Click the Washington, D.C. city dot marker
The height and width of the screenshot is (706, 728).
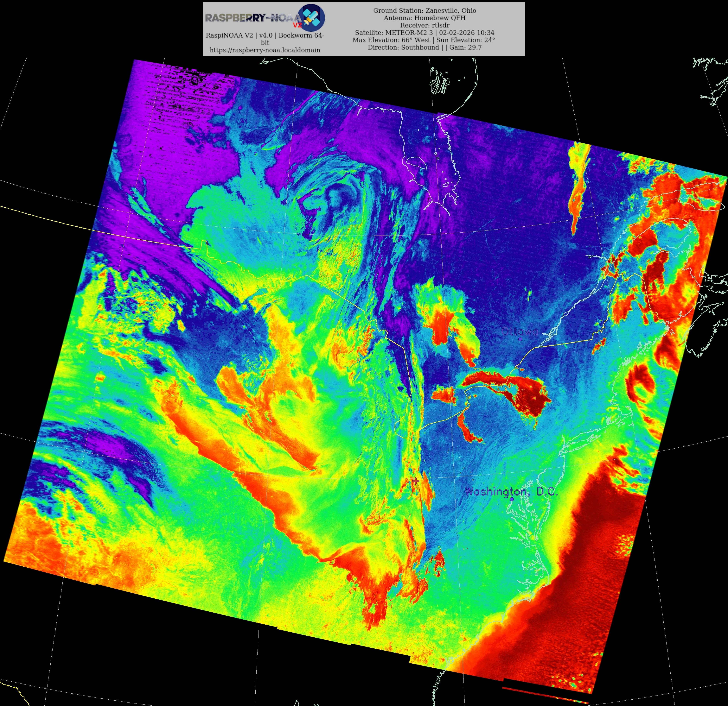coord(512,499)
